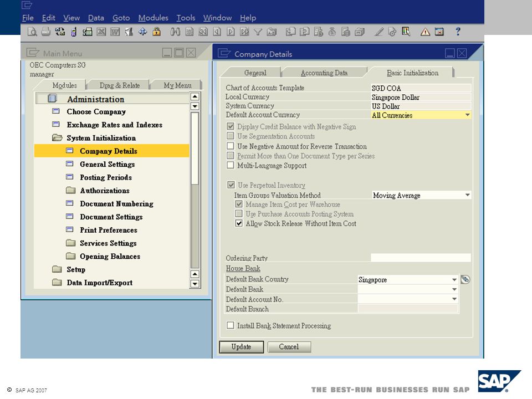Go to the first data record
The height and width of the screenshot is (399, 532).
click(203, 32)
